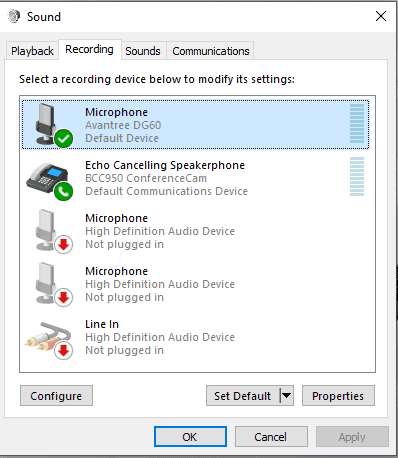Switch to the Playback tab
This screenshot has height=458, width=398.
pos(32,51)
